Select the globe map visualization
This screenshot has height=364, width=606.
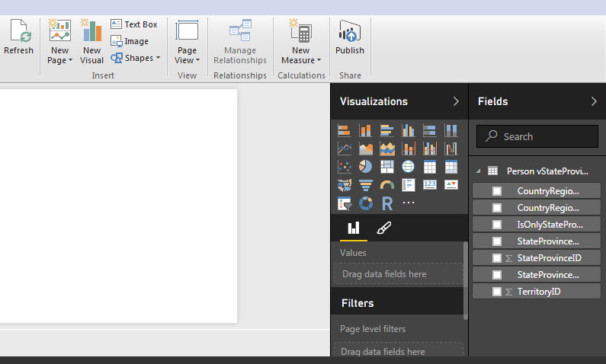408,167
